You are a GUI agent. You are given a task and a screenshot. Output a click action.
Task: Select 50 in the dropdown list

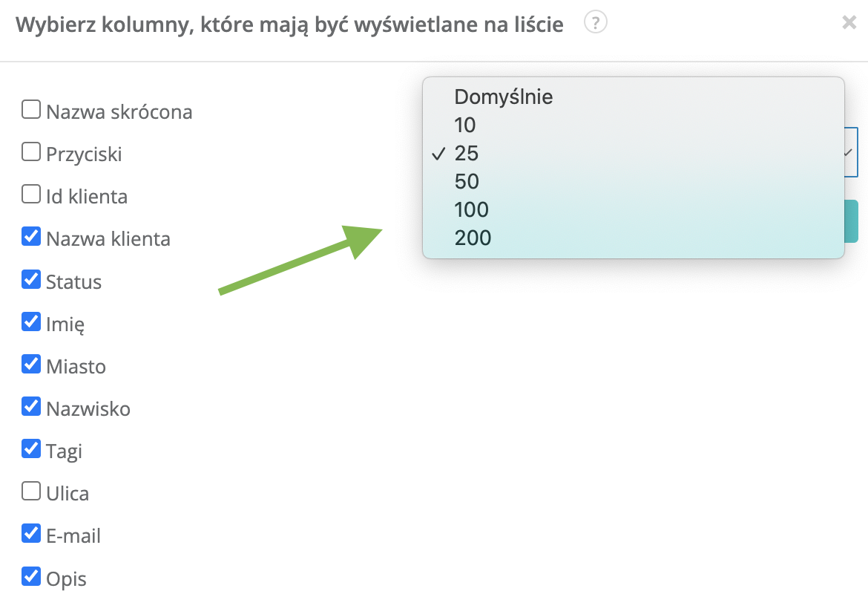coord(467,181)
